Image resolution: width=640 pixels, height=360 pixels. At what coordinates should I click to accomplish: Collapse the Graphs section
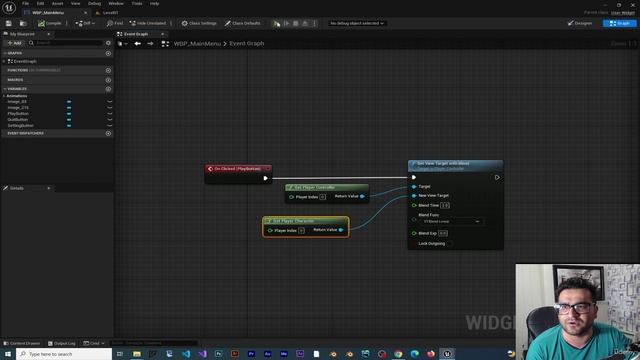click(x=4, y=53)
